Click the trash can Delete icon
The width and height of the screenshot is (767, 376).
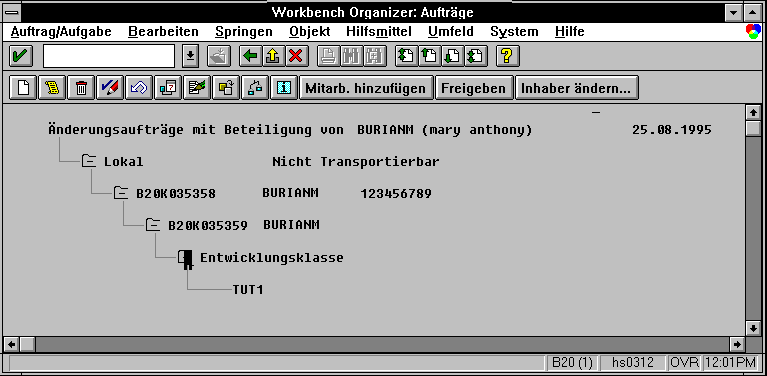pos(81,88)
